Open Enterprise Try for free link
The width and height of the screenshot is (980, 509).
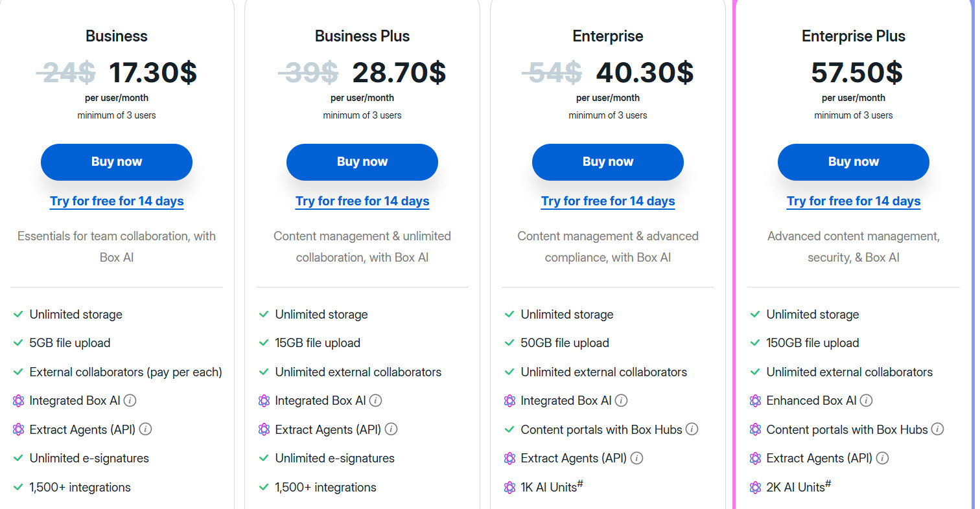pyautogui.click(x=608, y=201)
